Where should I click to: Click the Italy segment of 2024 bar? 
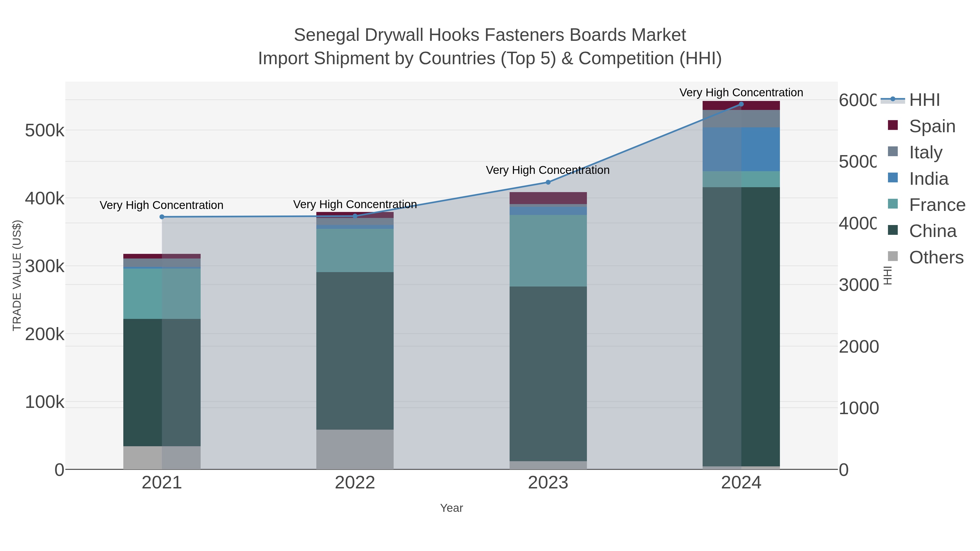pos(741,119)
